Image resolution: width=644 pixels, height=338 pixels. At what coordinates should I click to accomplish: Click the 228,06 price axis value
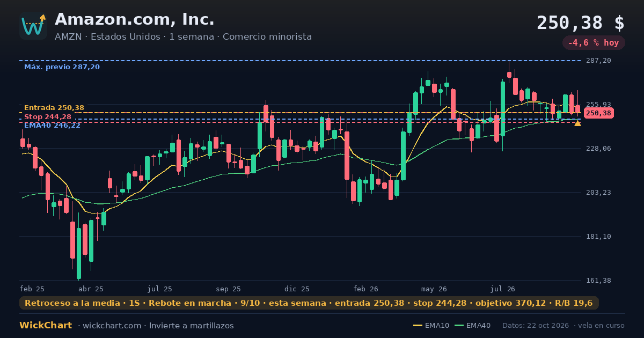coord(599,149)
